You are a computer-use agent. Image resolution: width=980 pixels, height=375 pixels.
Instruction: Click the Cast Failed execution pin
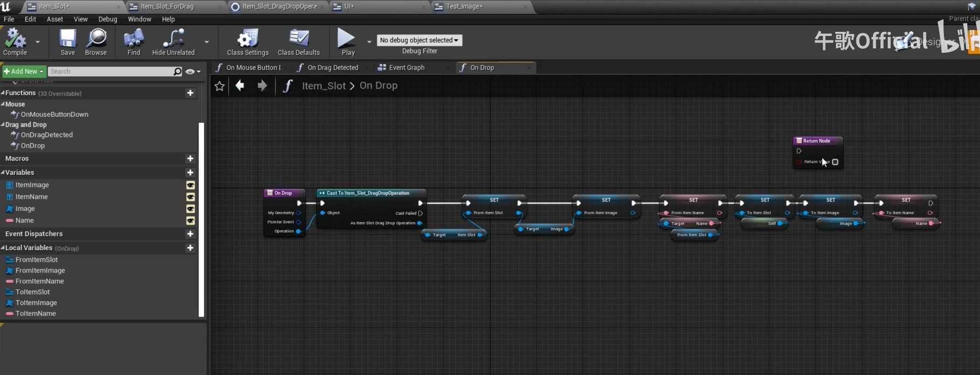click(x=421, y=213)
